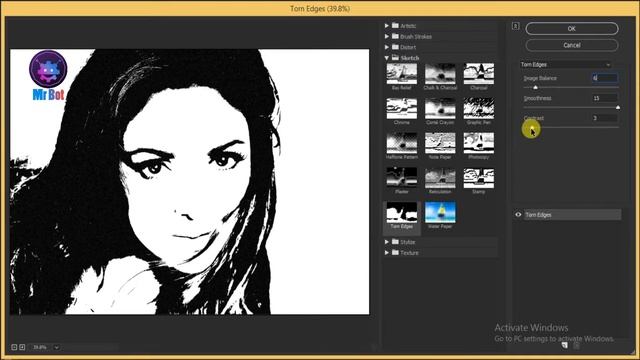Select the Chrome filter thumbnail

pyautogui.click(x=402, y=109)
